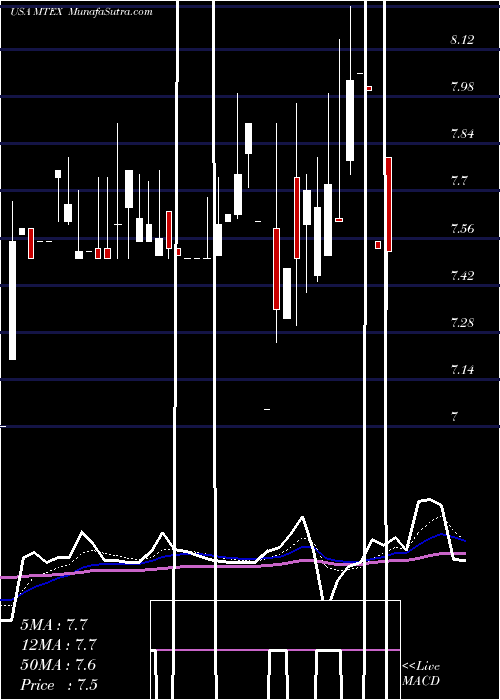Click the <<Live MACD label
Screen dimensions: 500x700
click(421, 674)
